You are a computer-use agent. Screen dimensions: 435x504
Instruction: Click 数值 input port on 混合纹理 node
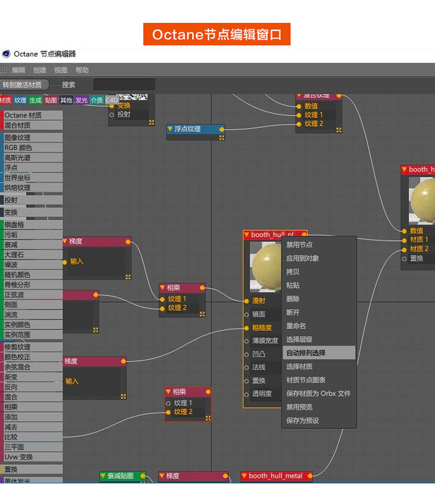tap(299, 106)
